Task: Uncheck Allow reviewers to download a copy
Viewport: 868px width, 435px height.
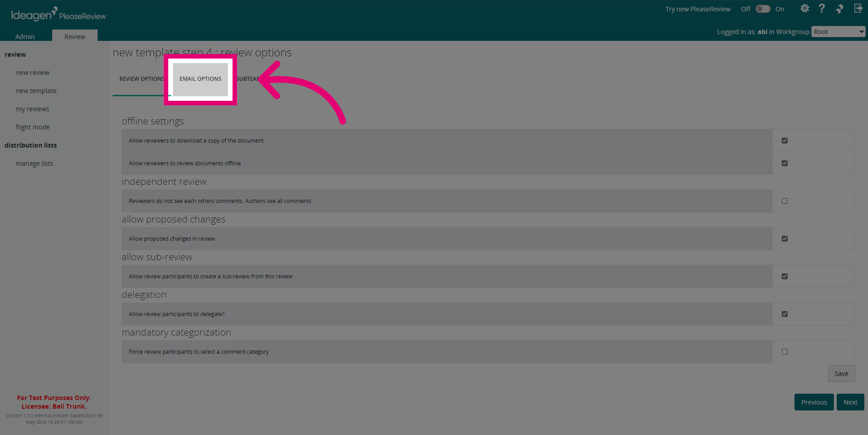Action: pyautogui.click(x=784, y=141)
